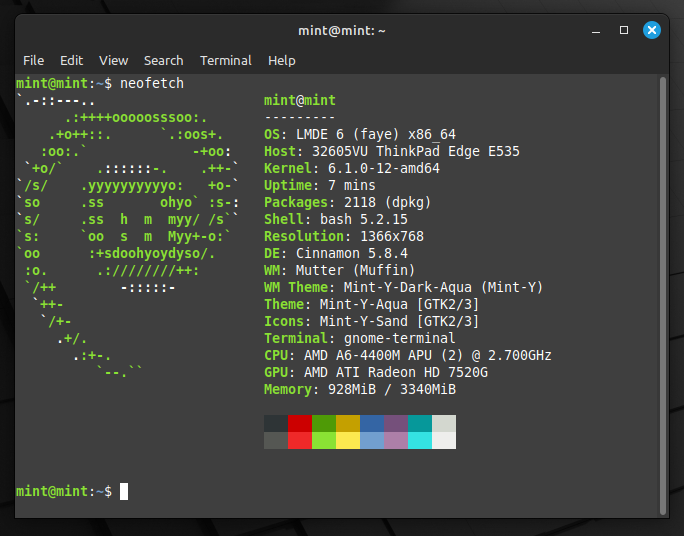
Task: Click the dark green color block in top row
Action: 324,423
